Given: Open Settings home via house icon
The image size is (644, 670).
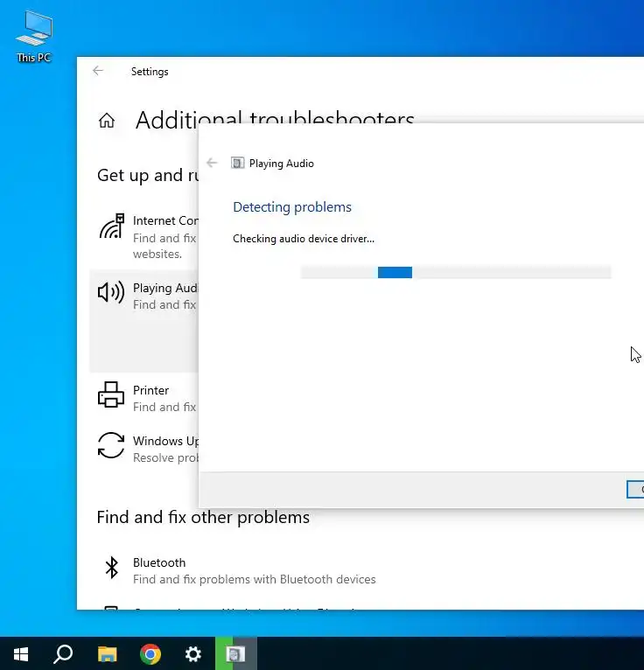Looking at the screenshot, I should pos(107,121).
